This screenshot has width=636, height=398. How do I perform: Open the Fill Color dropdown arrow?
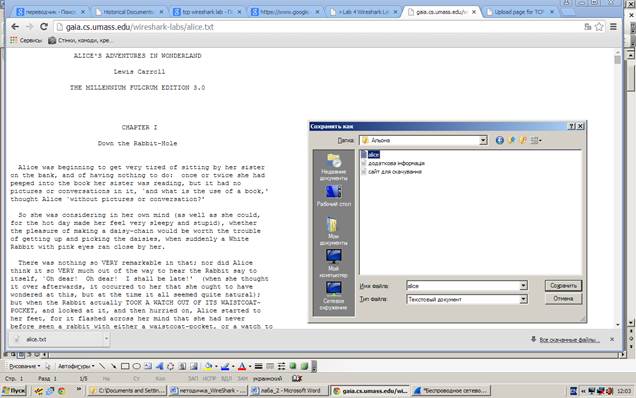[x=216, y=366]
